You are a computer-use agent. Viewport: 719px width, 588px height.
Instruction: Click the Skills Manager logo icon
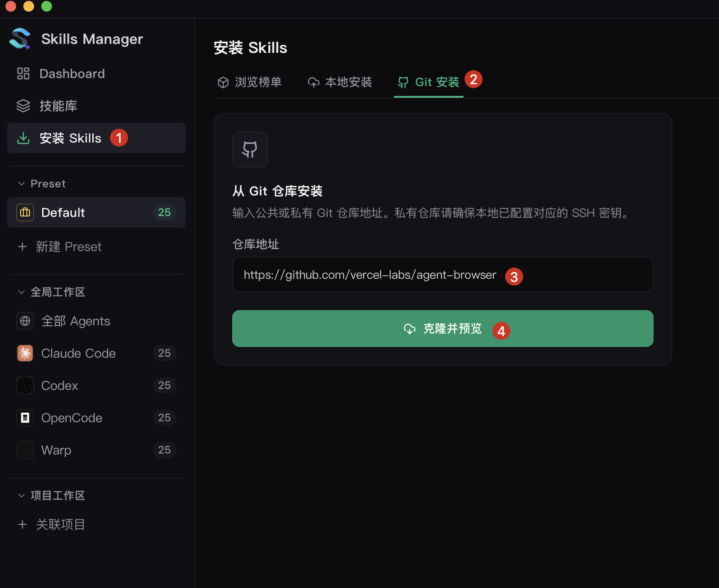coord(20,39)
